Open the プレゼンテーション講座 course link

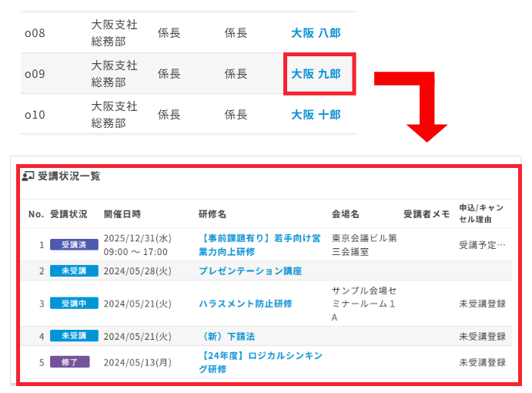[250, 270]
